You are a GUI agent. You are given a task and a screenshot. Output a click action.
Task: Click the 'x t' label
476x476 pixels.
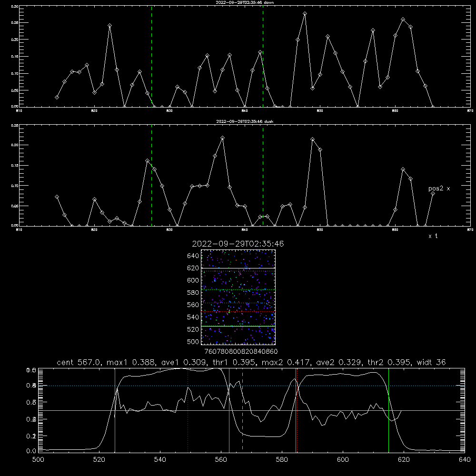(x=433, y=236)
